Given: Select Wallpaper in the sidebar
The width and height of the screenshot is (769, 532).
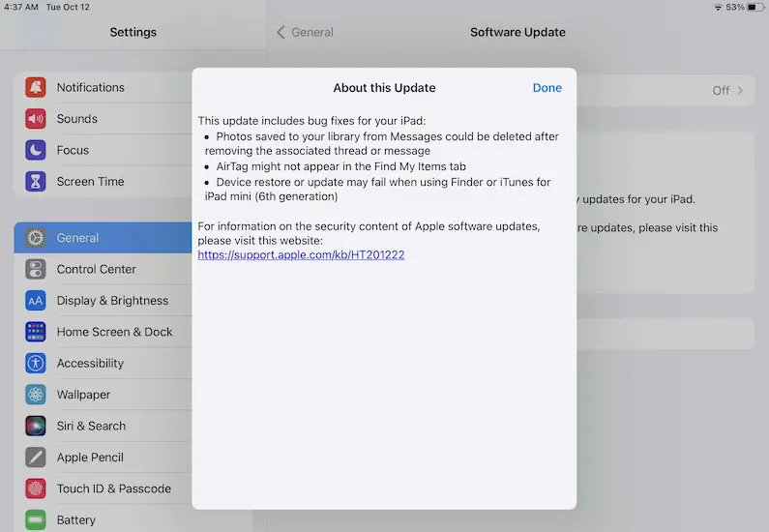Looking at the screenshot, I should 83,395.
